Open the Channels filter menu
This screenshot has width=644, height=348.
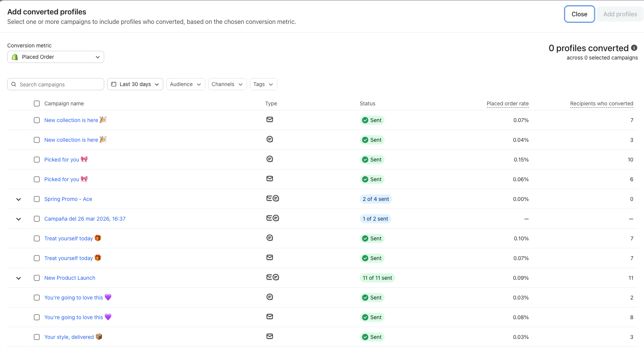point(227,84)
